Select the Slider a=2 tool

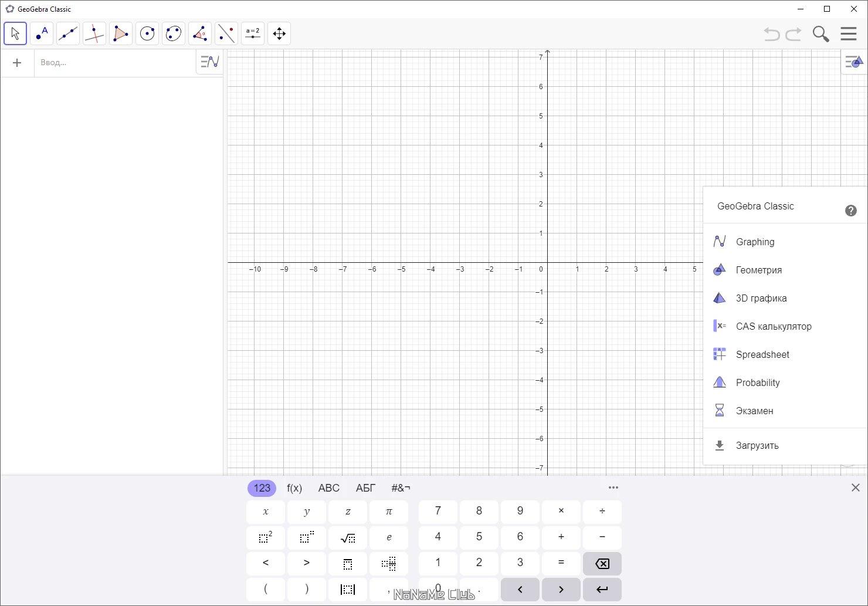pyautogui.click(x=253, y=33)
